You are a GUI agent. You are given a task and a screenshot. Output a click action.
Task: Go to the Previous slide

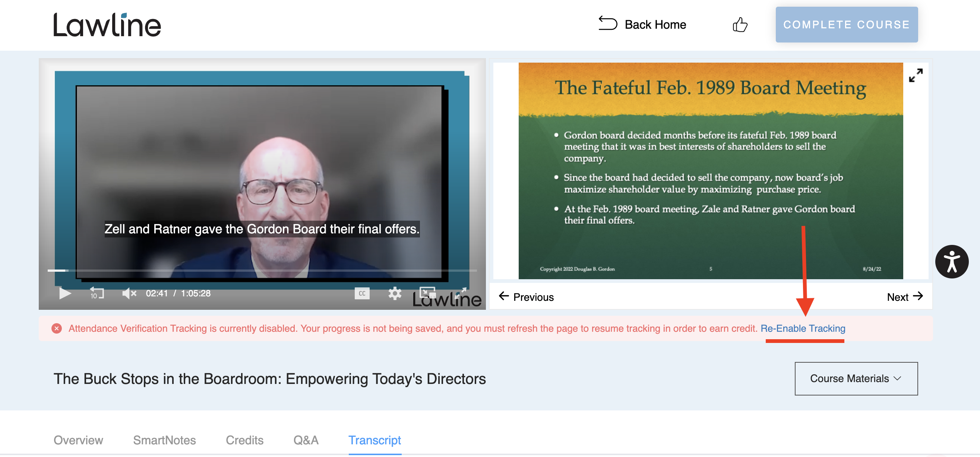tap(526, 297)
